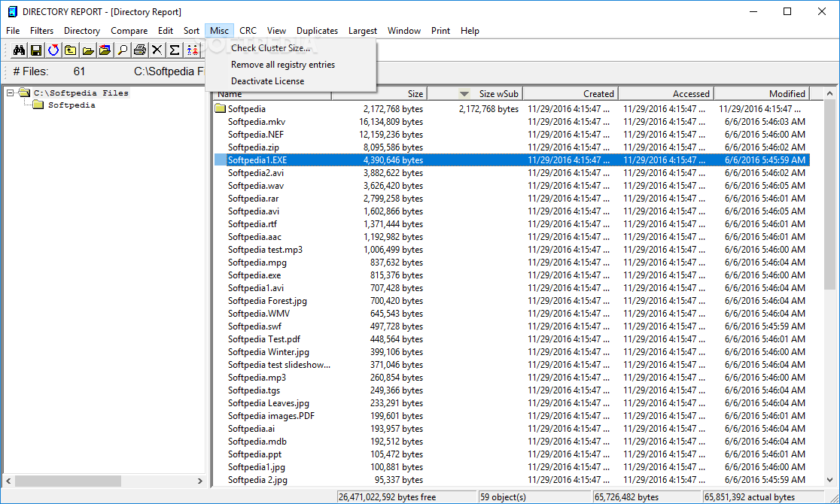The height and width of the screenshot is (504, 840).
Task: Click the tree pane horizontal scrollbar thumb
Action: coord(68,481)
